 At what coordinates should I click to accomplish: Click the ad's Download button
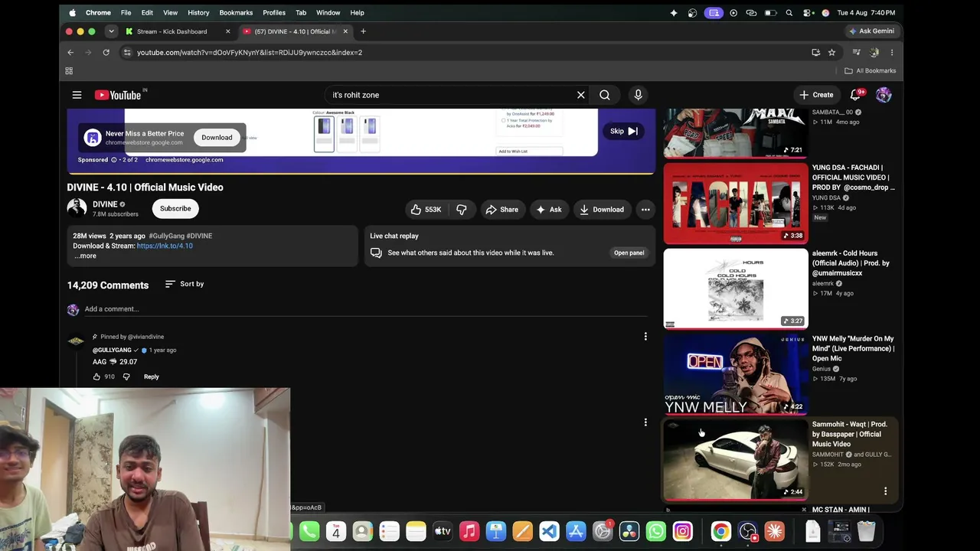coord(217,138)
